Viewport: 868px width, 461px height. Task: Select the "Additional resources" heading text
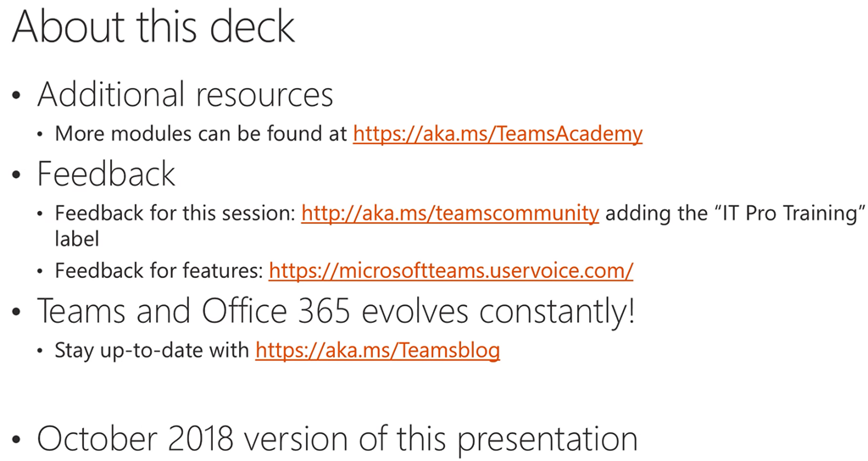[x=185, y=94]
